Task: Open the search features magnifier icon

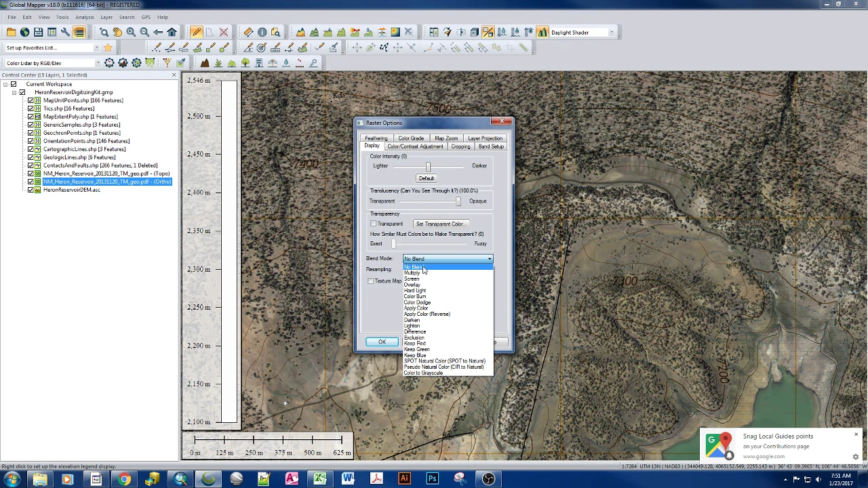Action: (275, 33)
